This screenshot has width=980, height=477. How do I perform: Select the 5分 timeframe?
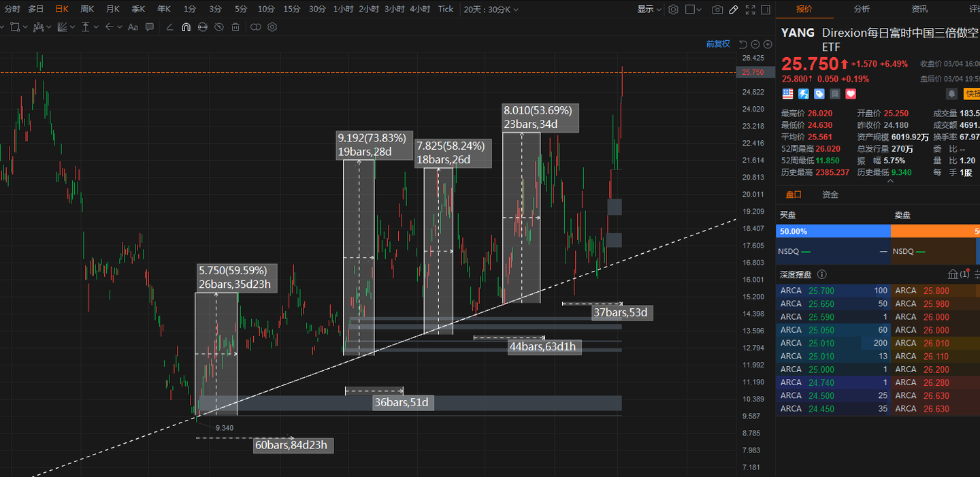(x=241, y=10)
